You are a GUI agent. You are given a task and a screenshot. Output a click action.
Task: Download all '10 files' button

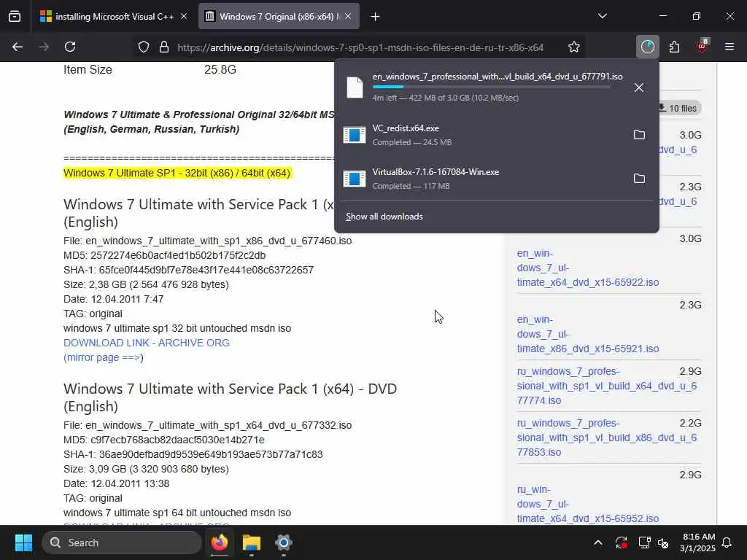tap(679, 108)
